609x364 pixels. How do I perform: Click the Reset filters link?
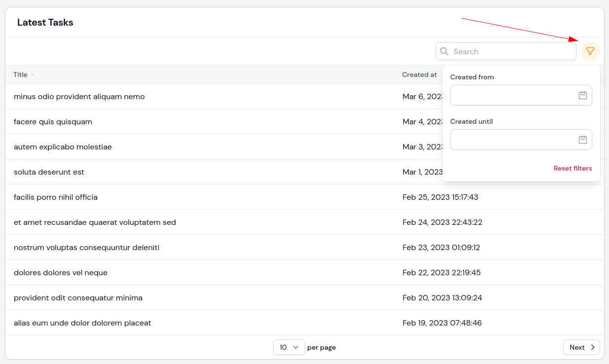pyautogui.click(x=573, y=168)
